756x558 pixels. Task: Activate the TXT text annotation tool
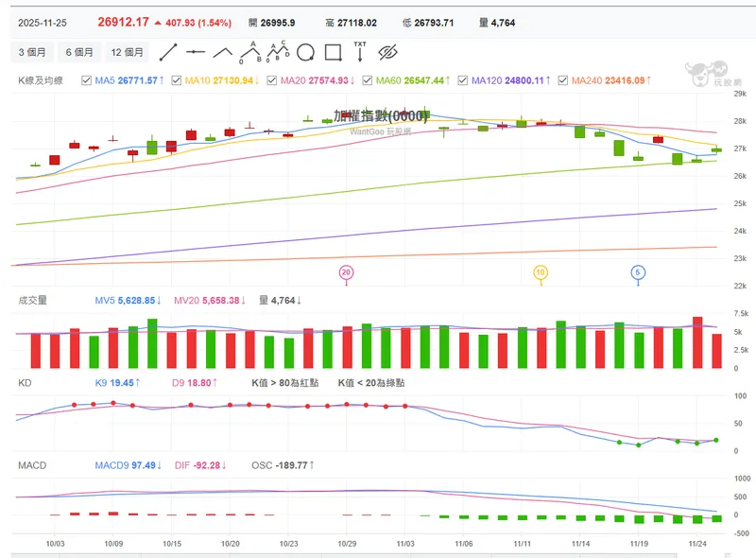[360, 52]
